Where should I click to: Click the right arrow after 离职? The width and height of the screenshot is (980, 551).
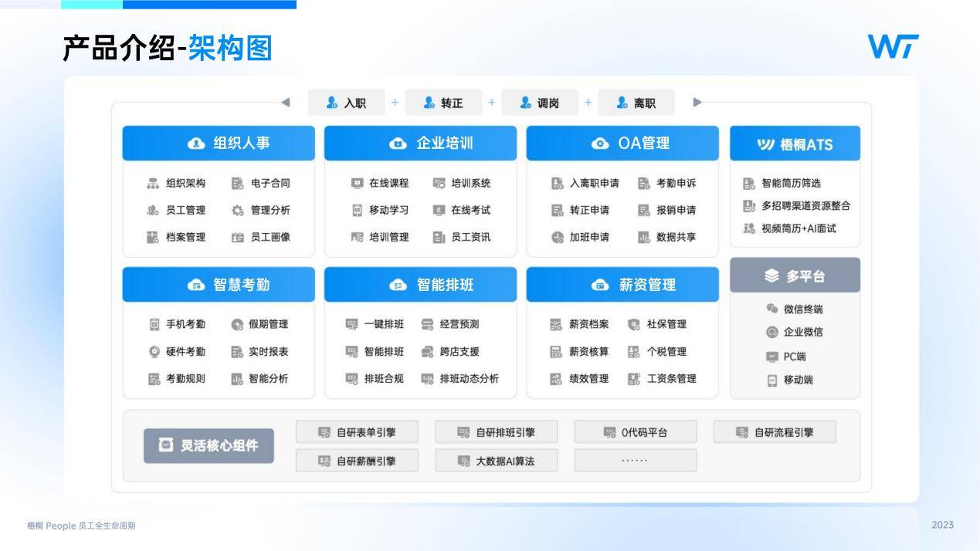(x=697, y=102)
